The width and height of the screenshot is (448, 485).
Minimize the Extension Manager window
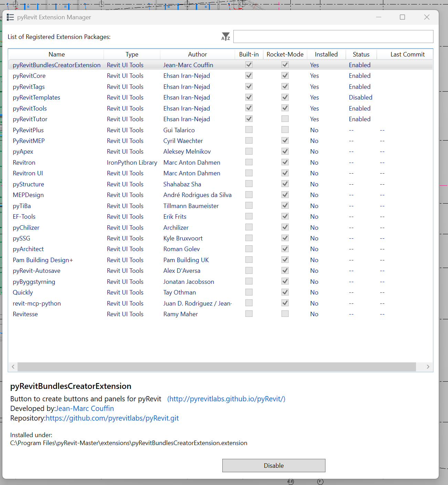click(378, 17)
